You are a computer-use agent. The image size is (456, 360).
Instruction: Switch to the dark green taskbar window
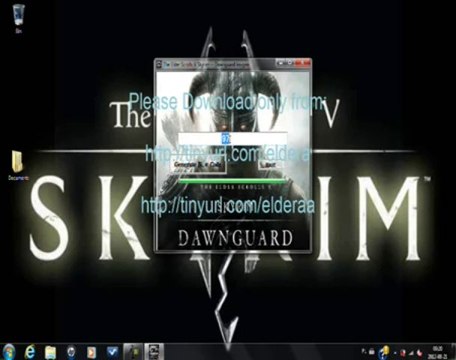click(133, 352)
